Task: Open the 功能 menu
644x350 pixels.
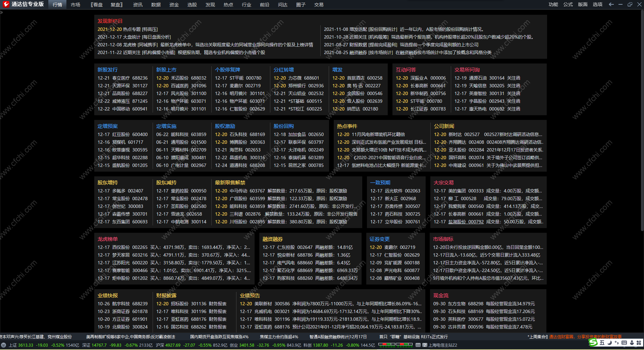Action: [x=553, y=4]
